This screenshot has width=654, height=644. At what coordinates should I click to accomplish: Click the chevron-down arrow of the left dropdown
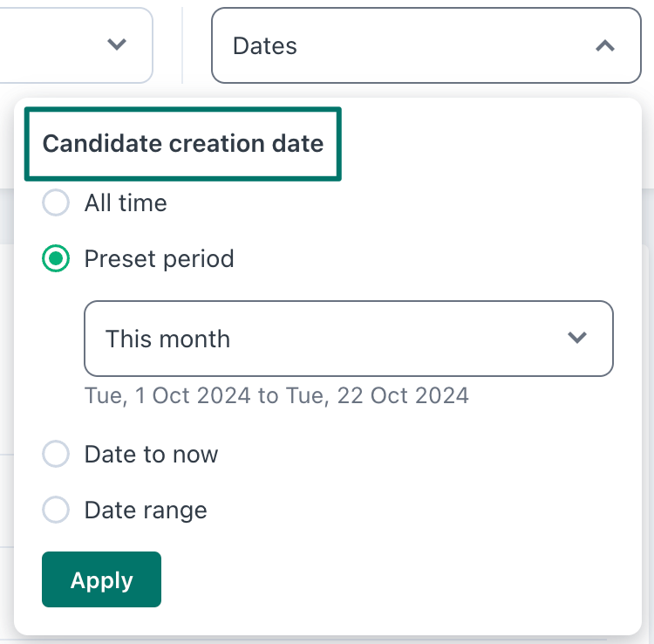pyautogui.click(x=117, y=45)
